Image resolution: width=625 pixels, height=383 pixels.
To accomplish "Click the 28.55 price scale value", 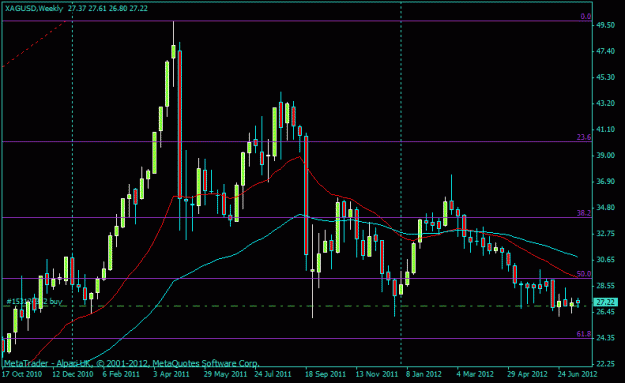I will coord(605,286).
